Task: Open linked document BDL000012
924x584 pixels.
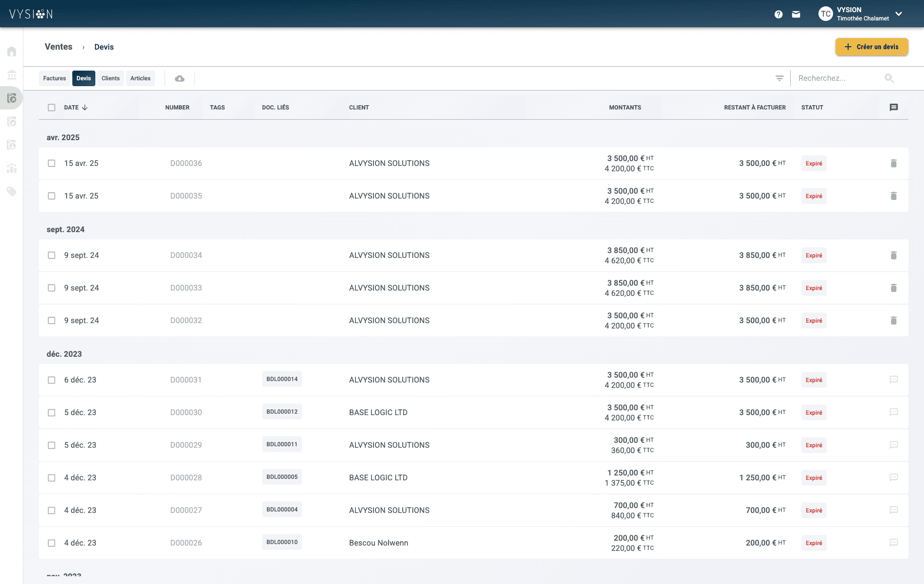Action: tap(282, 412)
